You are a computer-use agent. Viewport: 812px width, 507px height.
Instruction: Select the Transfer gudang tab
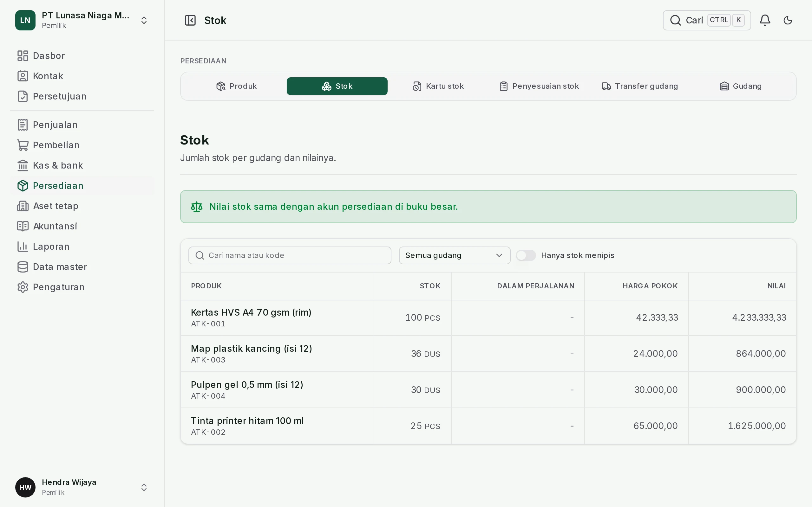(x=639, y=86)
